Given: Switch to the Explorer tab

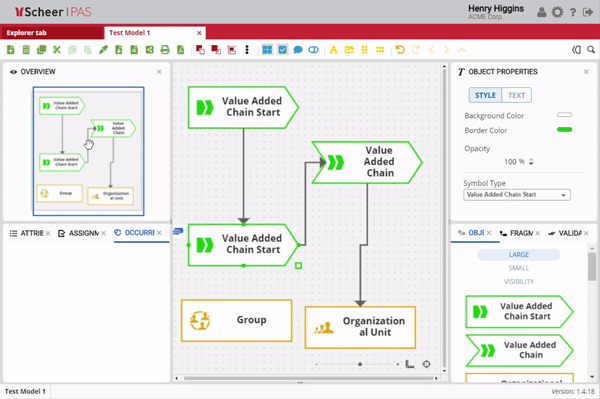Looking at the screenshot, I should [52, 33].
